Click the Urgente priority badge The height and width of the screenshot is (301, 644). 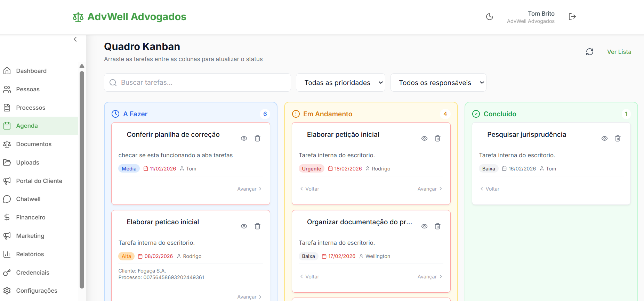point(312,169)
